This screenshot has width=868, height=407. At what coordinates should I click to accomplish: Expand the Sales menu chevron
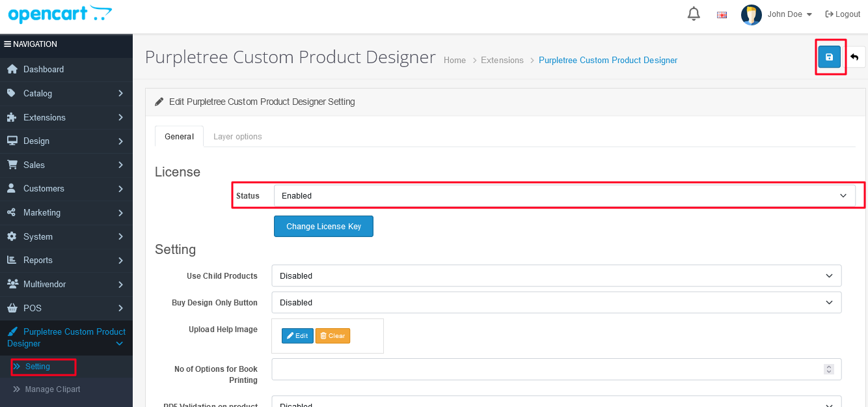[x=120, y=165]
